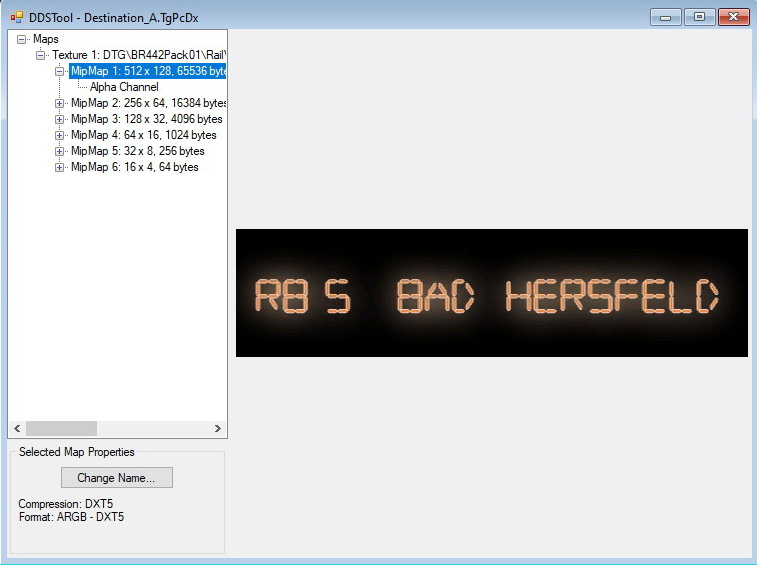Expand the MipMap 2 node
The height and width of the screenshot is (565, 757).
point(59,103)
